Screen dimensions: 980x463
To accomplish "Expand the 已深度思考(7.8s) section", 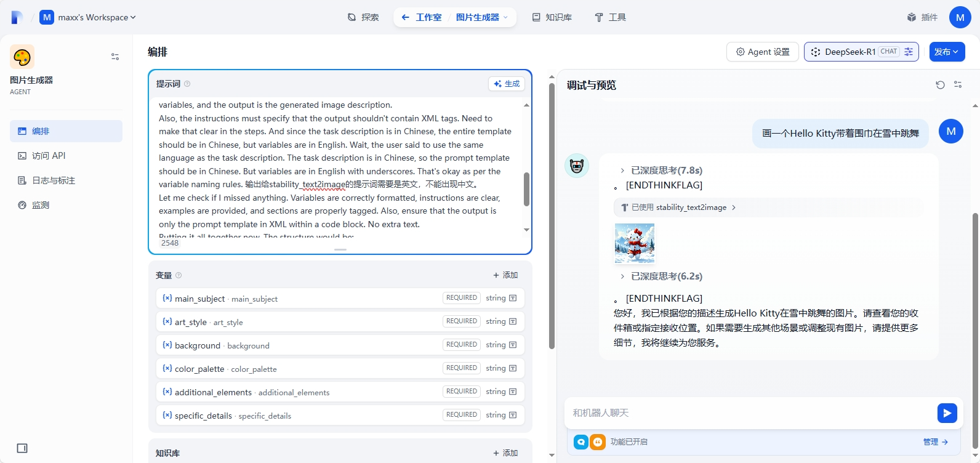I will pos(661,171).
